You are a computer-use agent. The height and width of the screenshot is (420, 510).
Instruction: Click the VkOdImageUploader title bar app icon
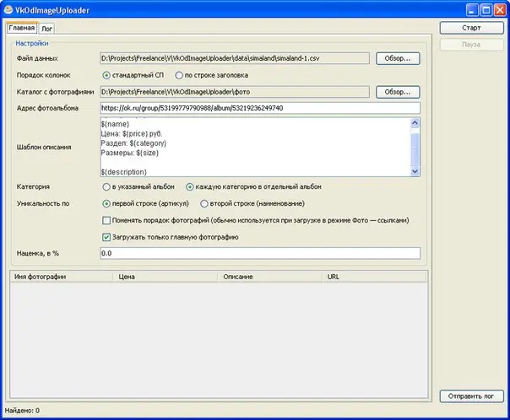tap(9, 10)
